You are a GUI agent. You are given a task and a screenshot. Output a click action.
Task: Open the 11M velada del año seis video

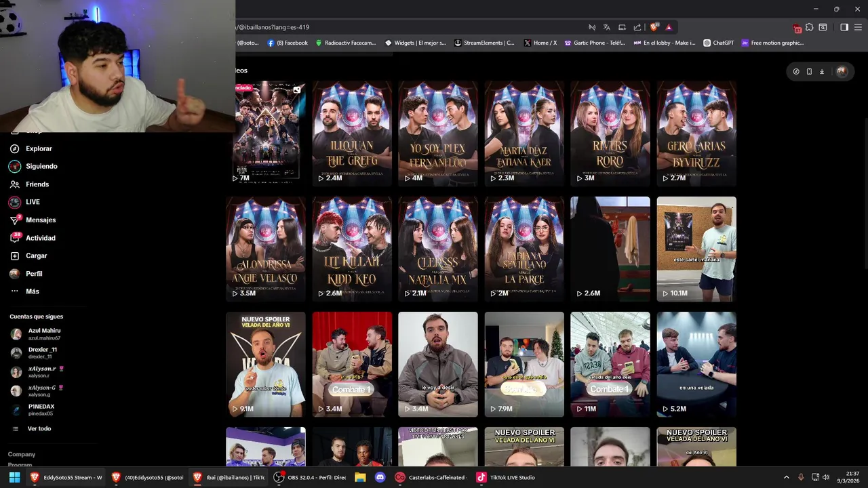coord(610,364)
